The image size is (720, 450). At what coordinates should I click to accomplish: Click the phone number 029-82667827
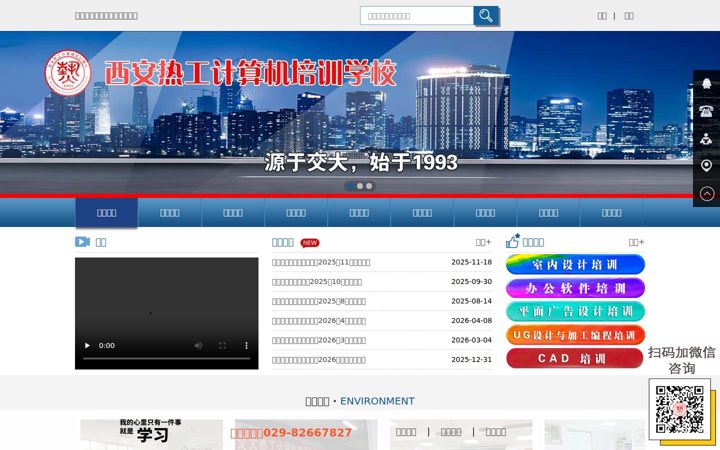click(x=307, y=433)
